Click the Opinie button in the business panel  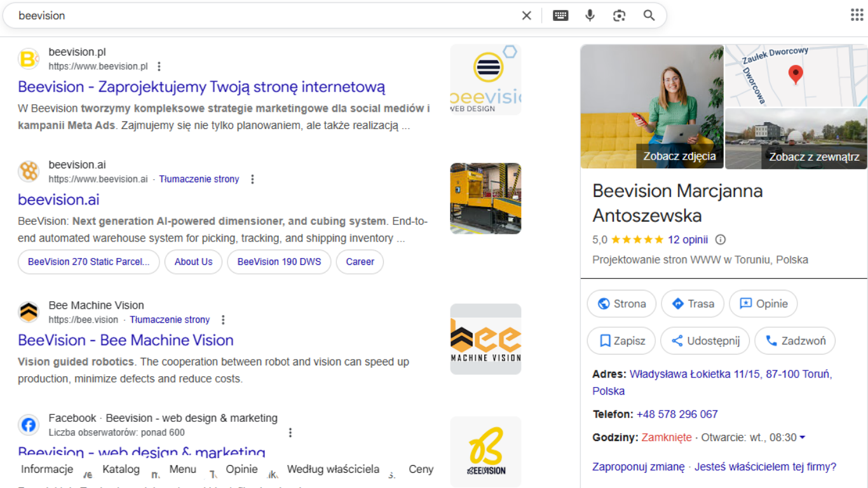click(x=763, y=304)
